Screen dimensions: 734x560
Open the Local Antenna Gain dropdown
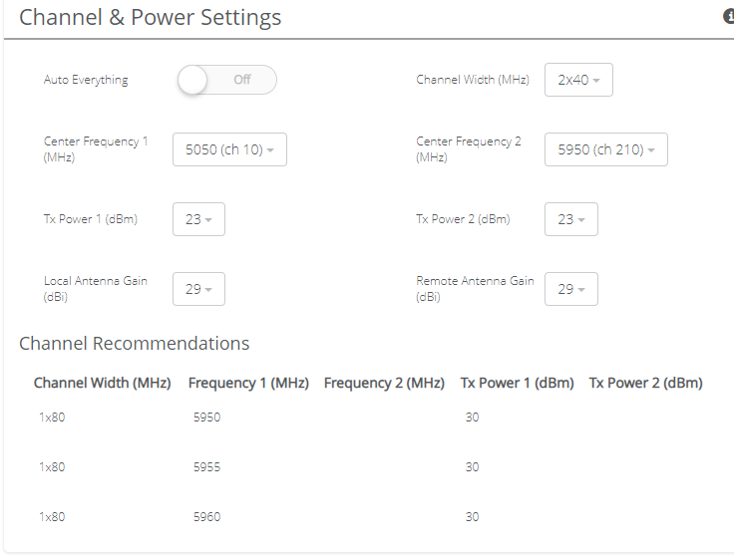point(198,289)
